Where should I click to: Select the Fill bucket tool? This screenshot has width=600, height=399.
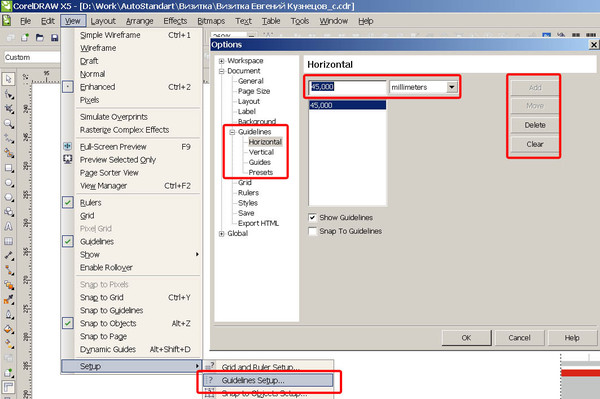8,329
